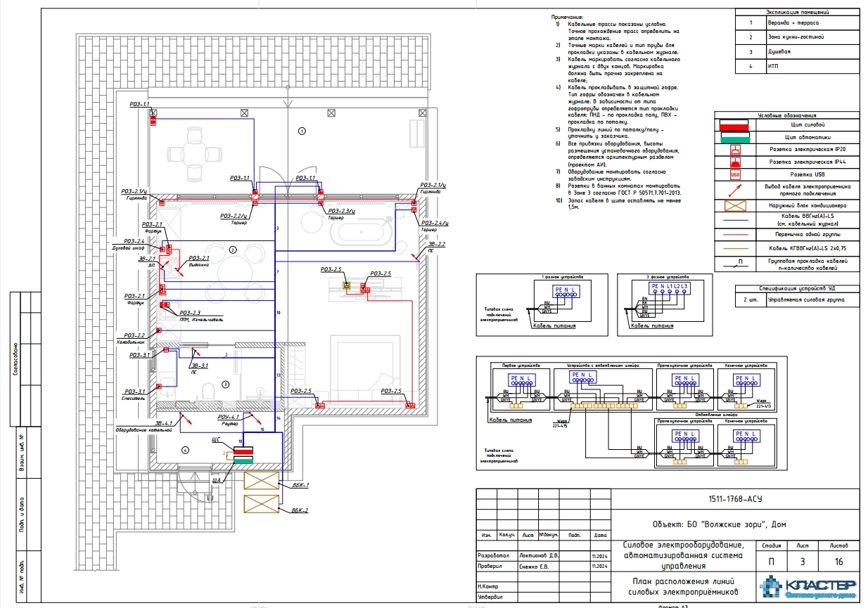Select the IP44 socket symbol in legend

pos(735,162)
